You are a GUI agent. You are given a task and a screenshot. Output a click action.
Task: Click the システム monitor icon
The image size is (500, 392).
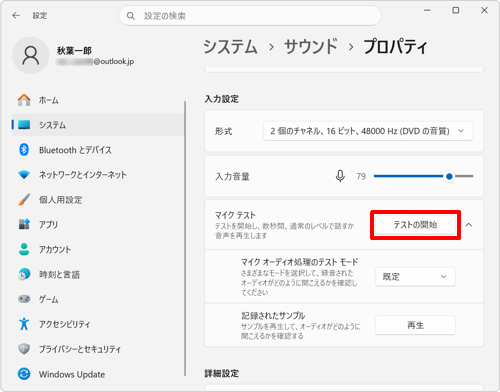pos(24,125)
